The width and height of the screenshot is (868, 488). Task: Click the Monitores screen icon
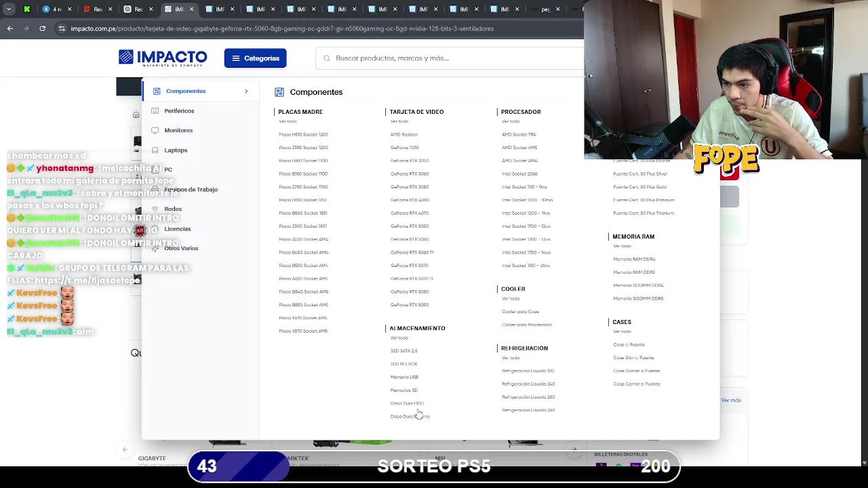coord(155,130)
